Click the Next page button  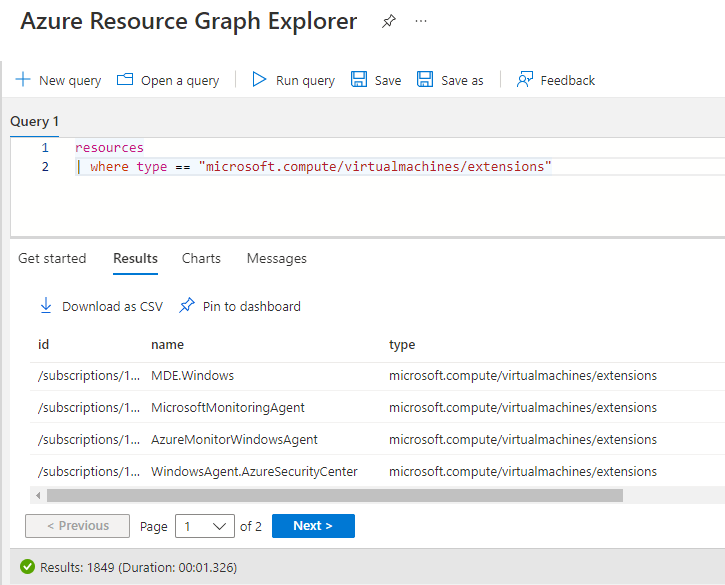[313, 526]
